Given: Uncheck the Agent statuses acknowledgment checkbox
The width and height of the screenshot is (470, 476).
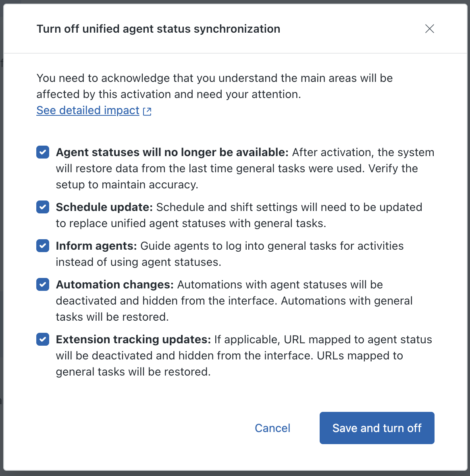Looking at the screenshot, I should click(x=43, y=152).
